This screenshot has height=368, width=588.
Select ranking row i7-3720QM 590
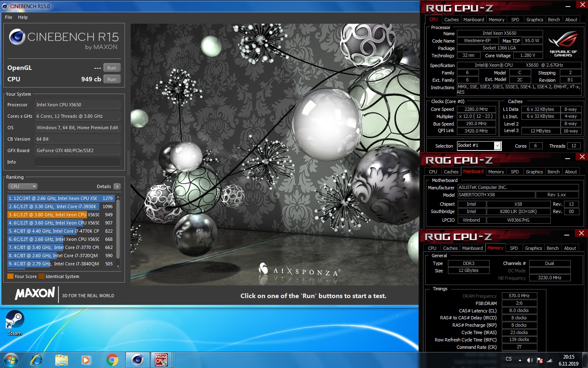pyautogui.click(x=61, y=256)
